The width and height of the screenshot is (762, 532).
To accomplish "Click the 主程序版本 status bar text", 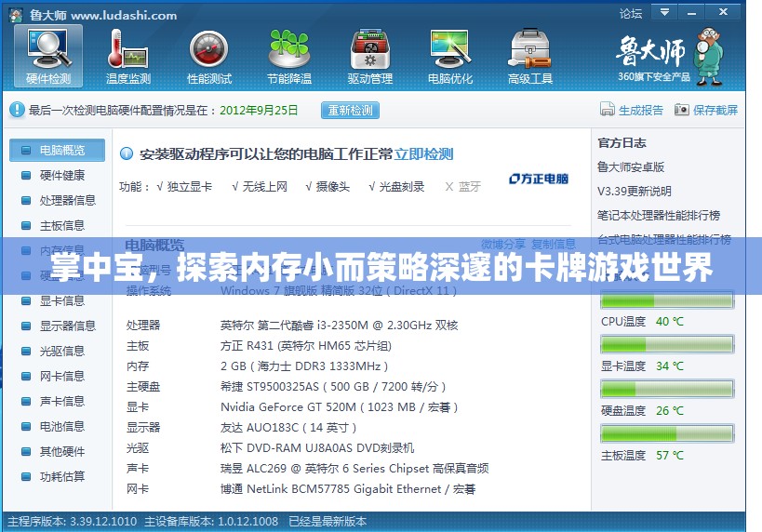I will (x=72, y=522).
